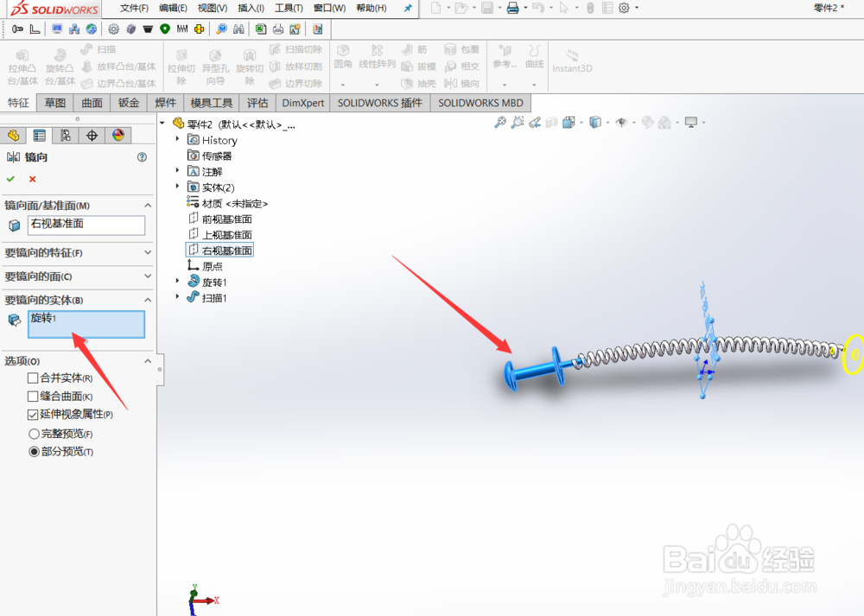Screen dimensions: 864x616
Task: Click the 右视基准面 mirror plane field
Action: pyautogui.click(x=86, y=225)
